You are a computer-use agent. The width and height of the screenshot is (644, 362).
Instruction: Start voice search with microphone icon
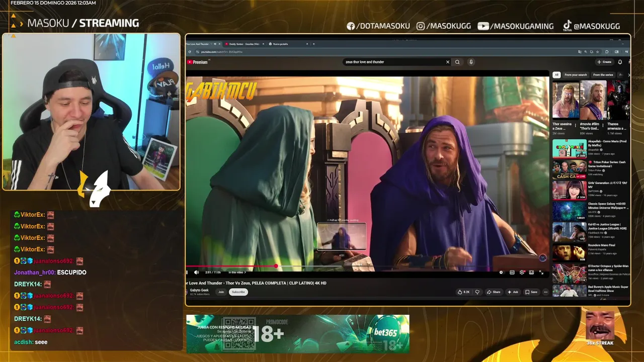pyautogui.click(x=471, y=62)
